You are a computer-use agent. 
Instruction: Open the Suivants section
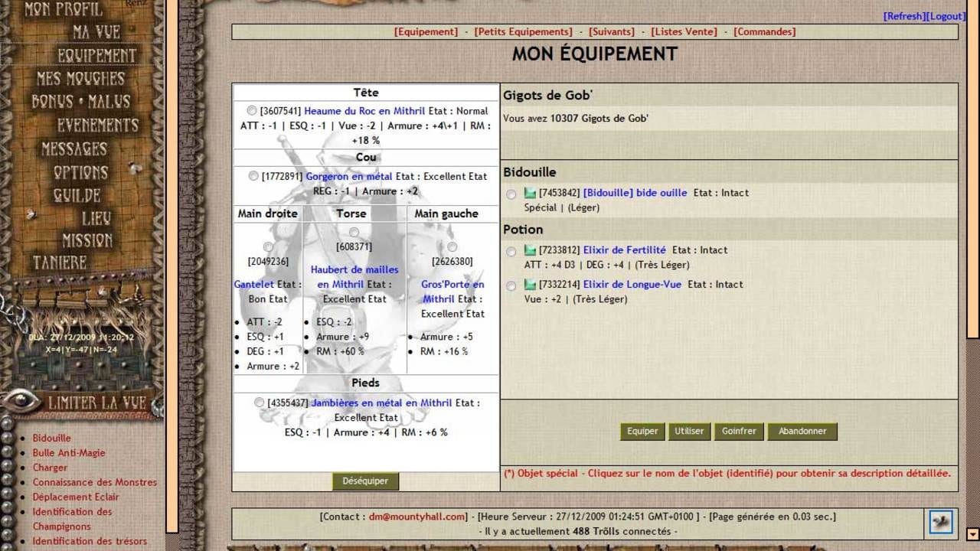(611, 31)
